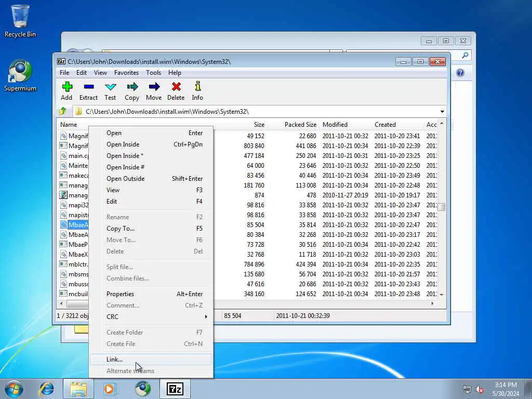Open the Help menu

(175, 73)
